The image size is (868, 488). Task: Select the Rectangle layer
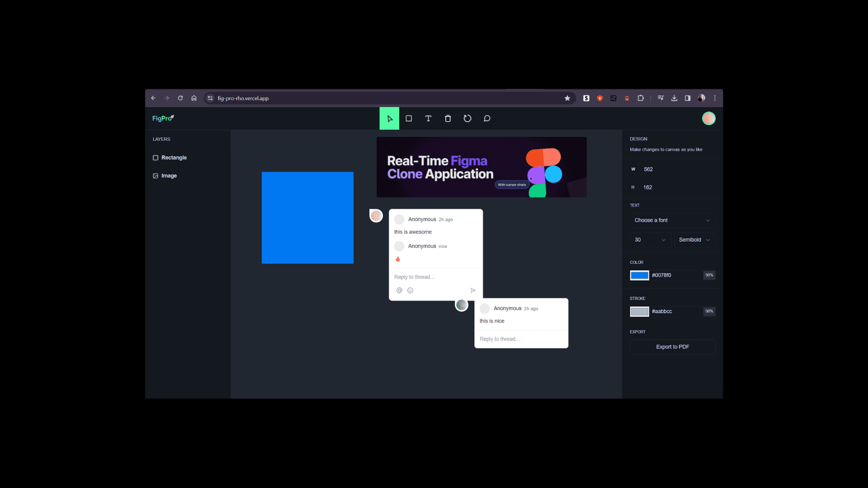[174, 158]
